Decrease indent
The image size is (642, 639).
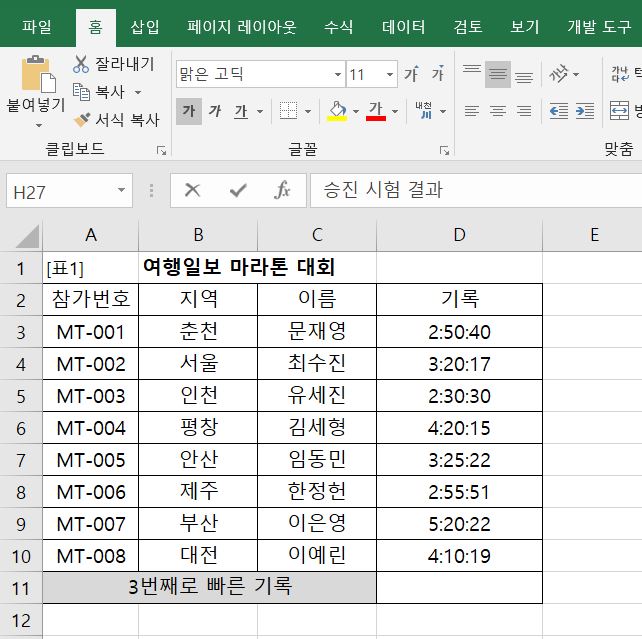click(x=559, y=111)
